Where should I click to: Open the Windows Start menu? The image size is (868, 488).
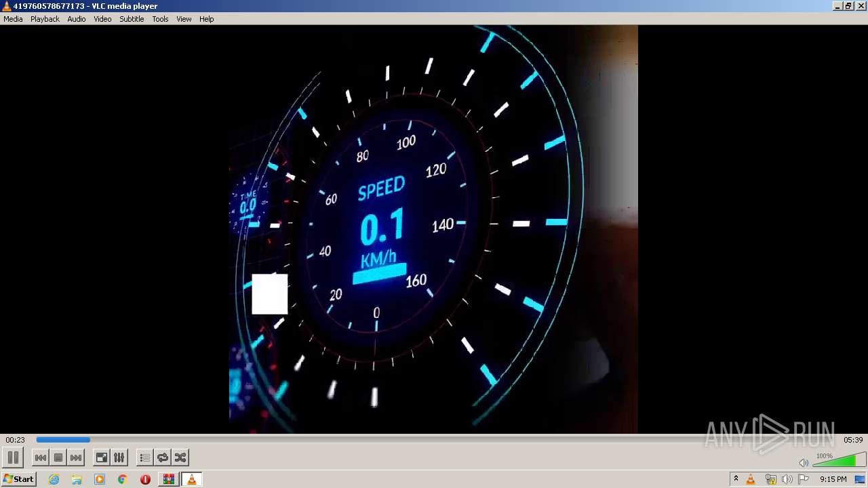click(18, 479)
